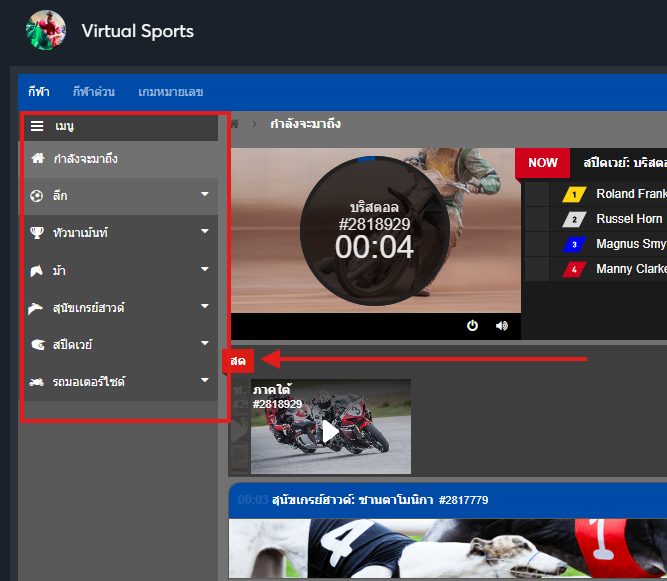Click the soccer ball league icon
667x581 pixels.
(37, 195)
